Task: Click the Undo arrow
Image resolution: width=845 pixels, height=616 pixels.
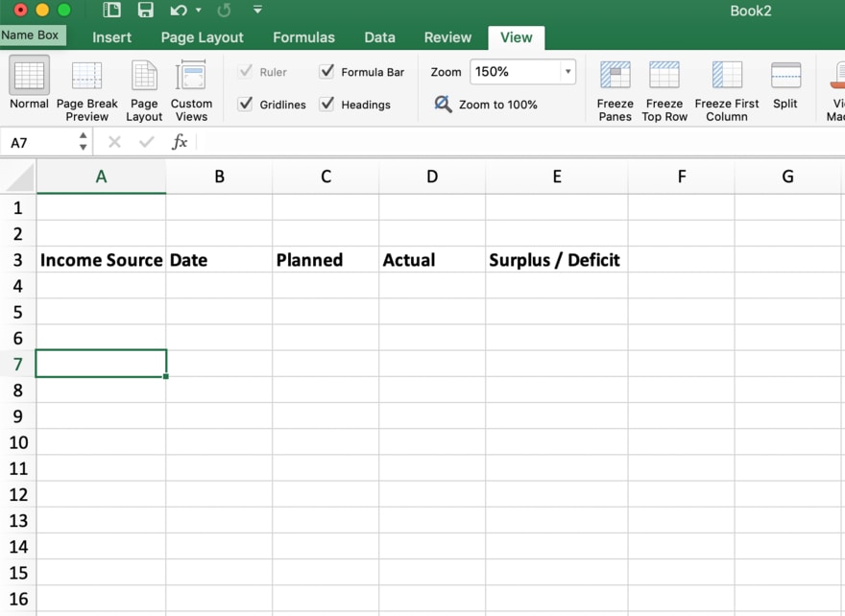Action: (x=179, y=11)
